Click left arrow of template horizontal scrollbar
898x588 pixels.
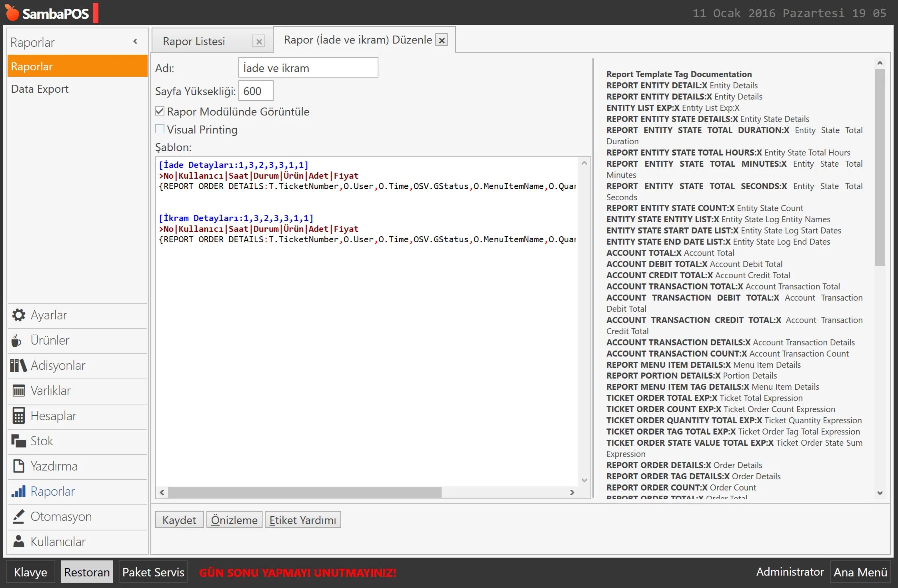(x=162, y=492)
